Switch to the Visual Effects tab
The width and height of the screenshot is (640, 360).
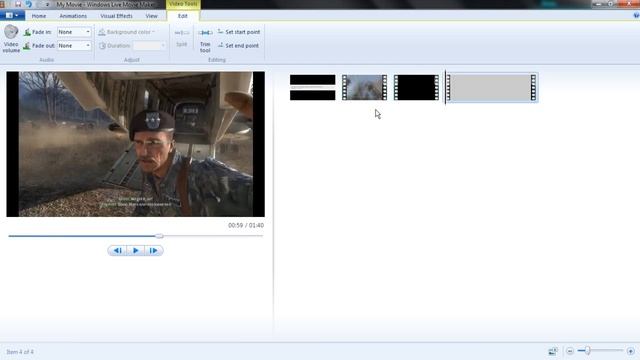(116, 16)
